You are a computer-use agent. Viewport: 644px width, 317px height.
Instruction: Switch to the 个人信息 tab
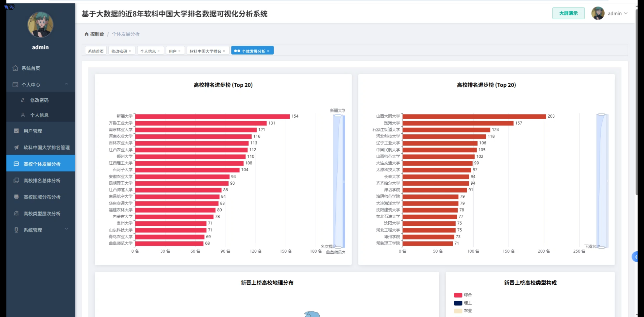[148, 51]
